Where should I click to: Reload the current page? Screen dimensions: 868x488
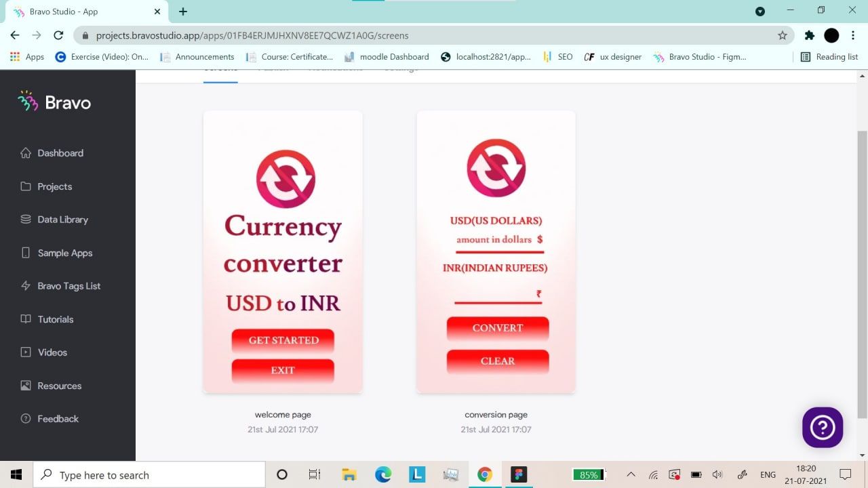click(x=58, y=35)
